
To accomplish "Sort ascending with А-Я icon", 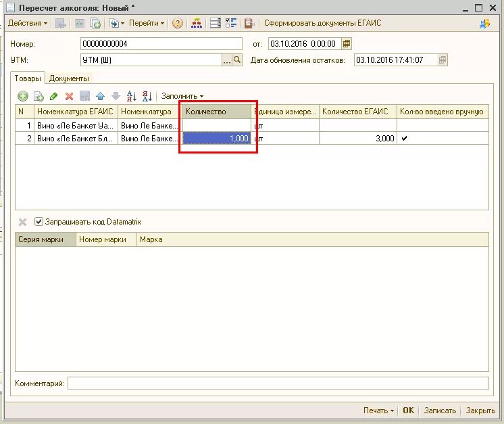I will pyautogui.click(x=132, y=96).
